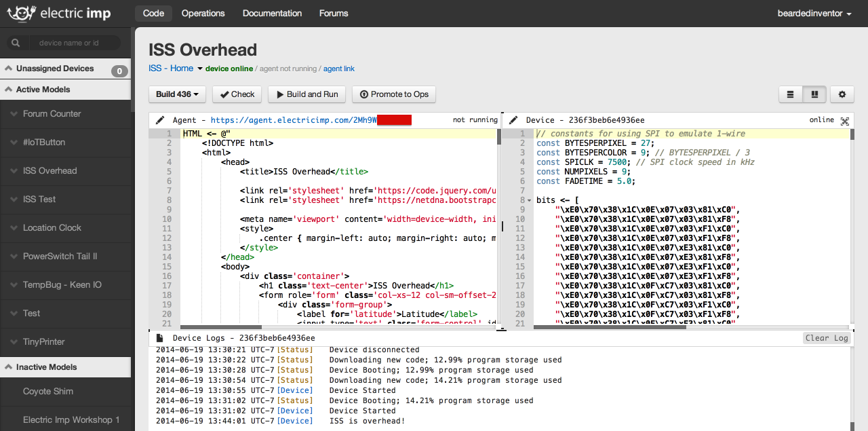Click the Electric Imp logo
This screenshot has height=431, width=868.
click(x=58, y=13)
